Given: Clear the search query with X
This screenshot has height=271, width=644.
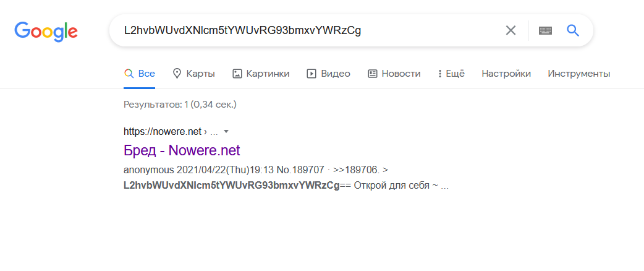Looking at the screenshot, I should [x=511, y=30].
